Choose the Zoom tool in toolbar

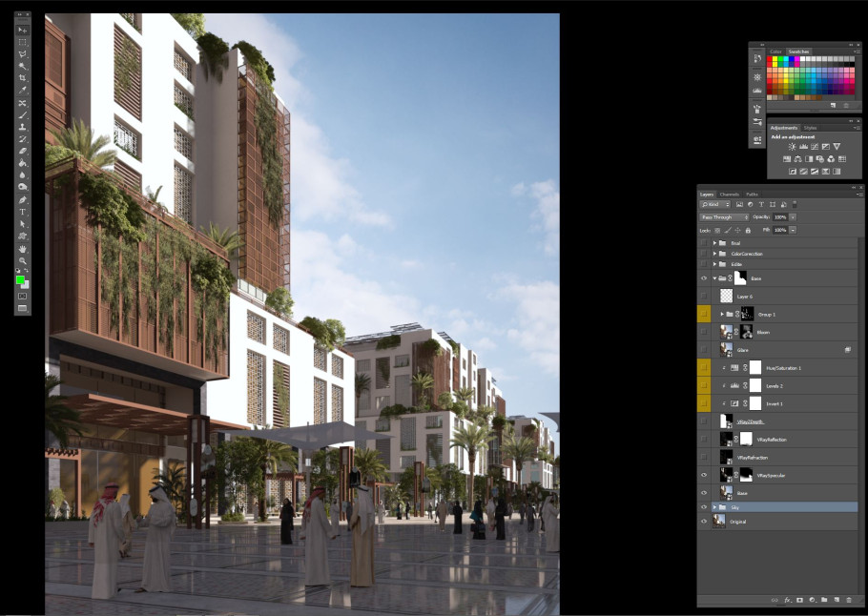(x=23, y=260)
